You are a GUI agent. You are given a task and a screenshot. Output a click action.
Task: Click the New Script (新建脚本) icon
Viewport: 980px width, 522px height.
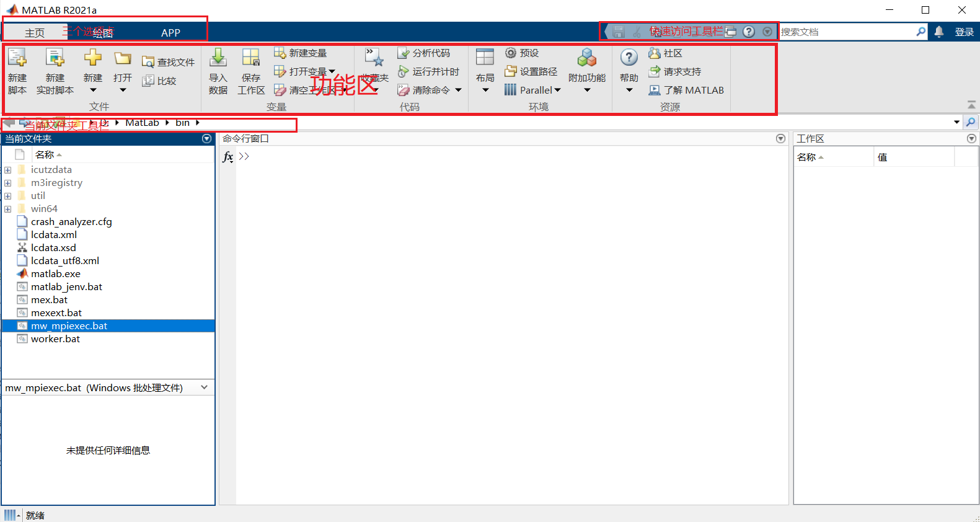[17, 58]
